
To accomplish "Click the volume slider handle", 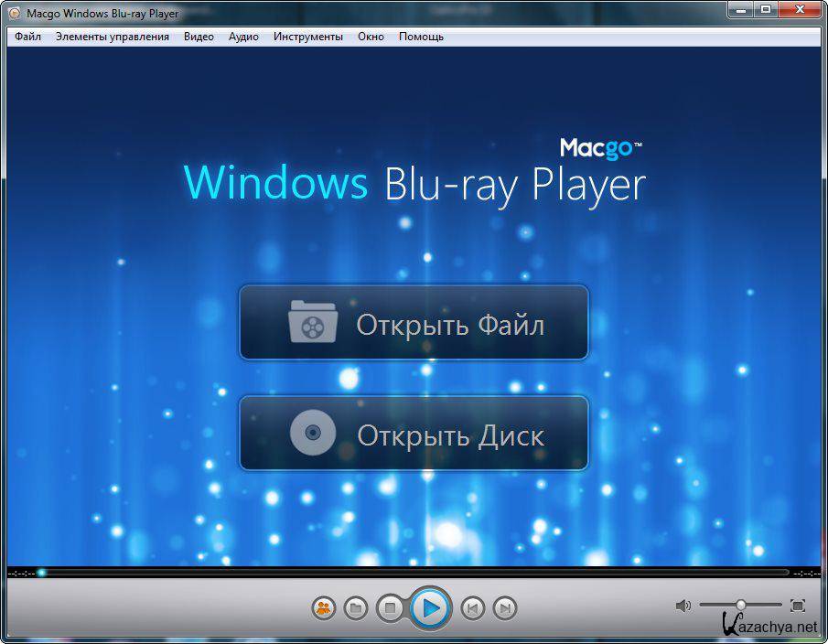I will click(740, 605).
